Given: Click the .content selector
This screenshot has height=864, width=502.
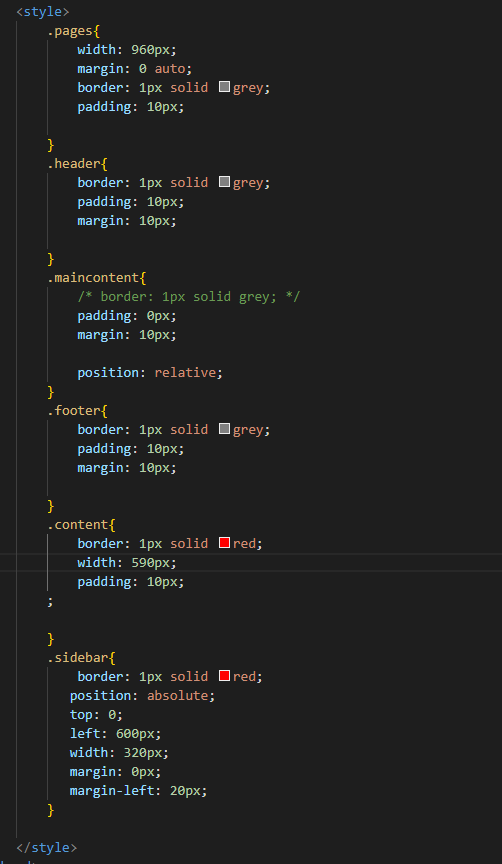Looking at the screenshot, I should pyautogui.click(x=77, y=525).
